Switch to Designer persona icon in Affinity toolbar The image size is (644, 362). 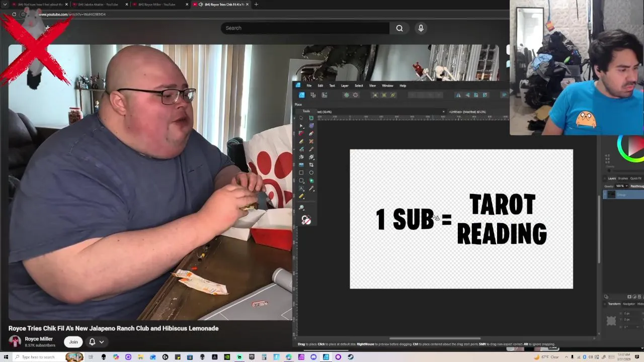301,95
